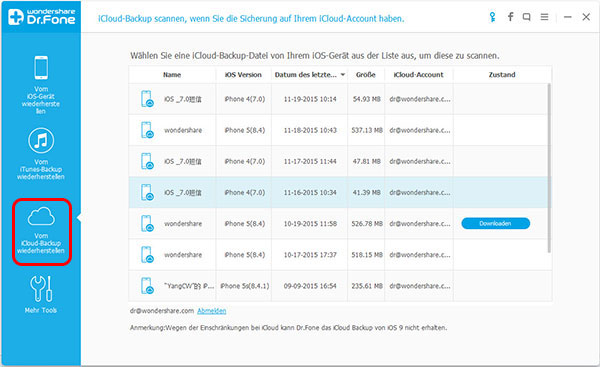Click device icon of 54.93 MB backup
This screenshot has width=600, height=367.
(147, 99)
